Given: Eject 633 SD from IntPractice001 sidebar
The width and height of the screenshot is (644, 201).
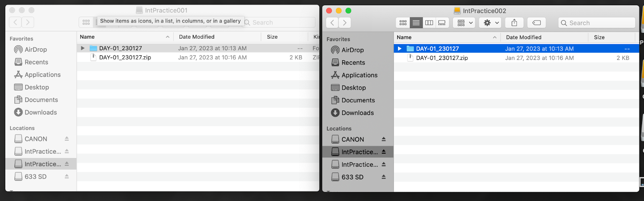Looking at the screenshot, I should click(x=67, y=177).
